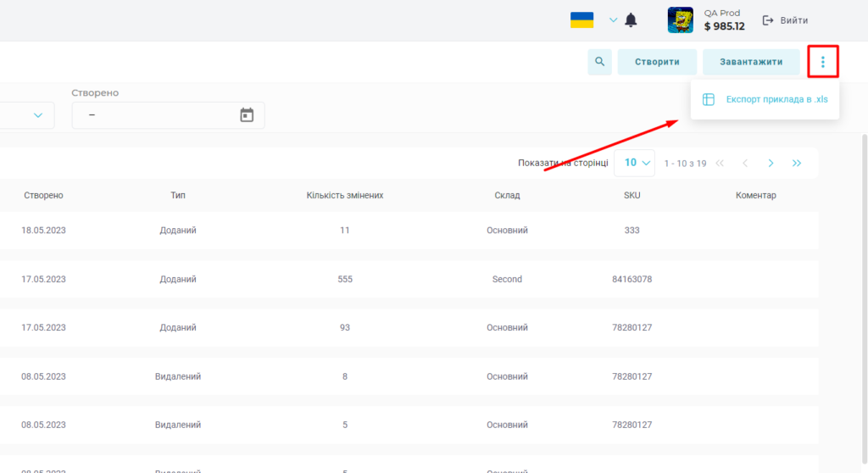Screen dimensions: 868x473
Task: Click quantity value 8
Action: click(345, 376)
